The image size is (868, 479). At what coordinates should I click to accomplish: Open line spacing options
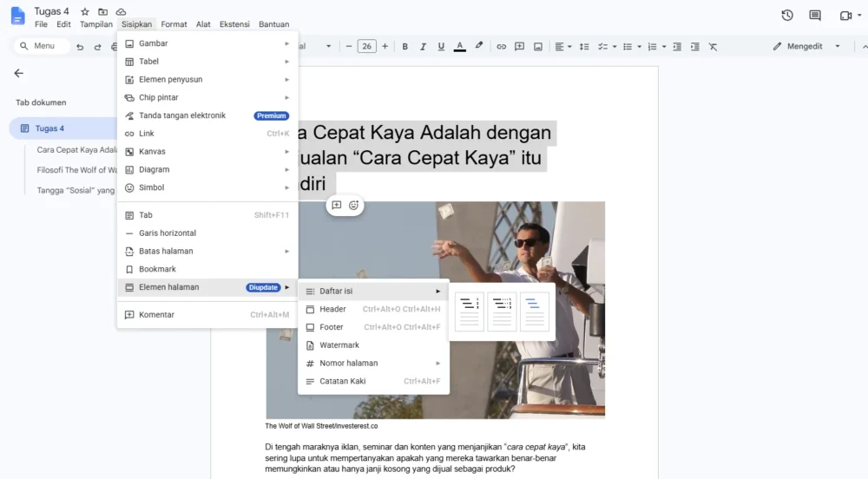(584, 47)
